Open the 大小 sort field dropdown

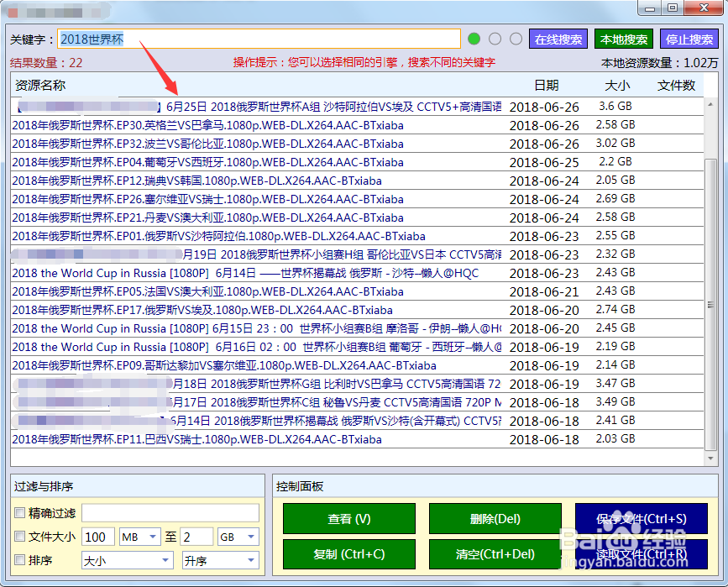pos(127,560)
